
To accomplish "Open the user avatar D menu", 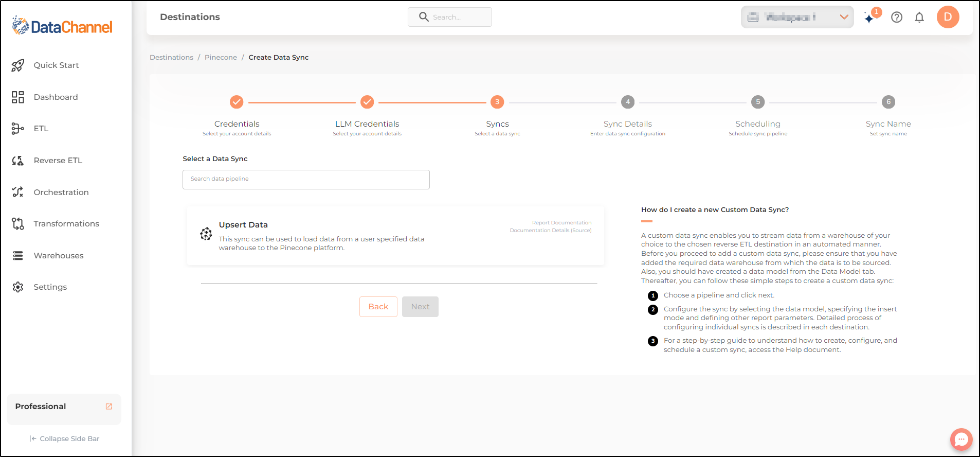I will [948, 17].
